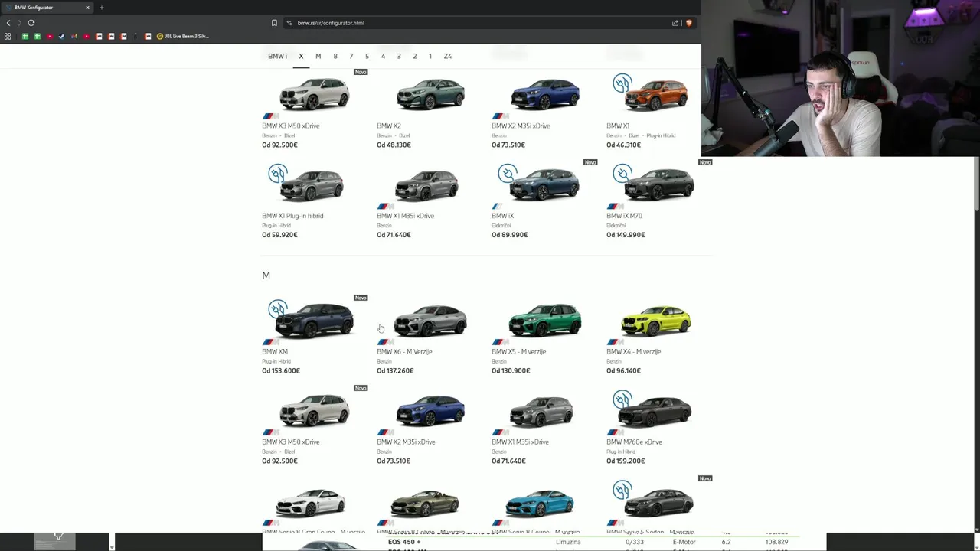Select the BMW Konfigurator browser tab

coord(47,8)
